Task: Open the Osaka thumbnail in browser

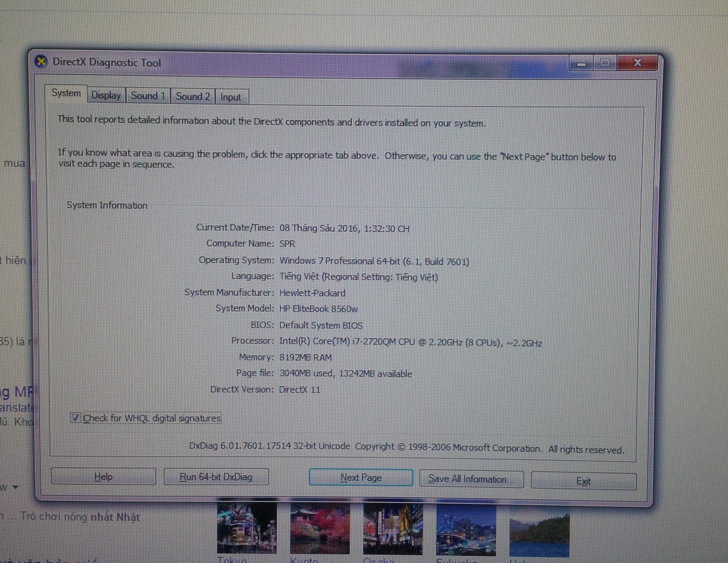Action: (393, 530)
